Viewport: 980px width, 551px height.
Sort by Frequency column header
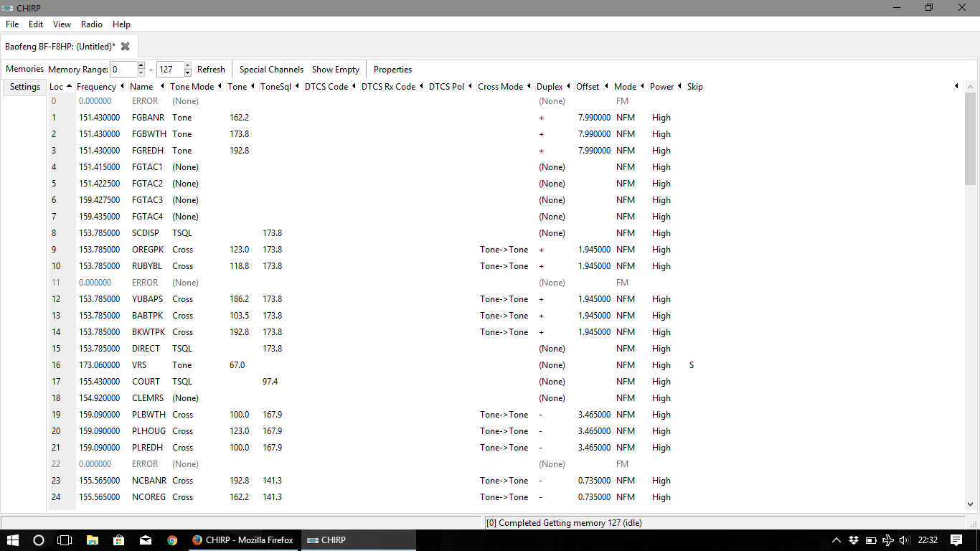pos(101,87)
